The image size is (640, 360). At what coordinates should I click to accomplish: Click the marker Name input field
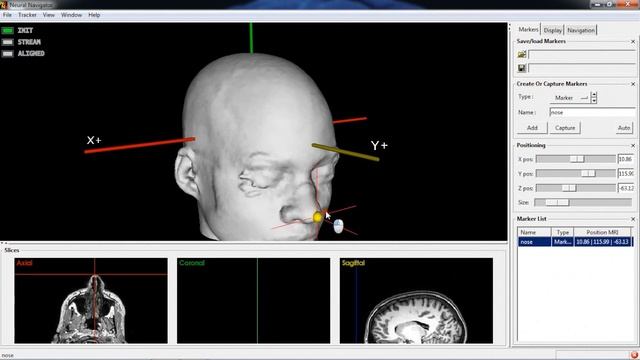pos(593,112)
